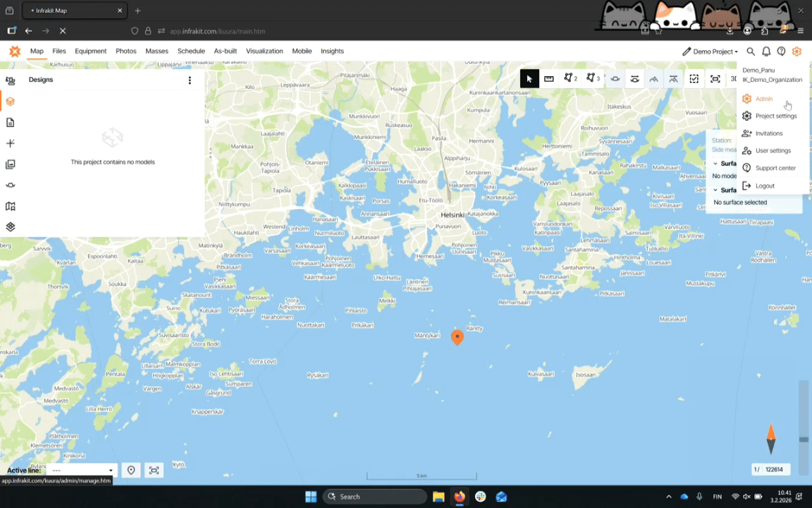Toggle the cross-section profile tool
The width and height of the screenshot is (812, 508).
click(x=654, y=79)
